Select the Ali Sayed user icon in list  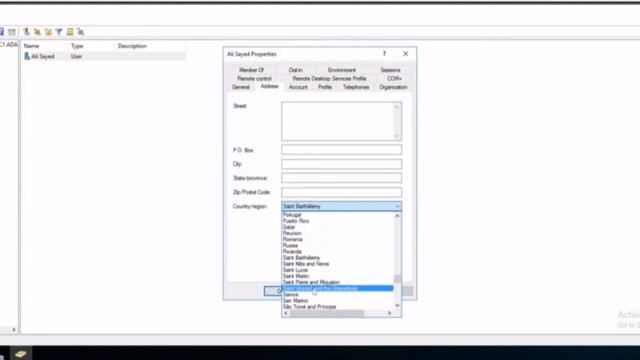pyautogui.click(x=27, y=56)
